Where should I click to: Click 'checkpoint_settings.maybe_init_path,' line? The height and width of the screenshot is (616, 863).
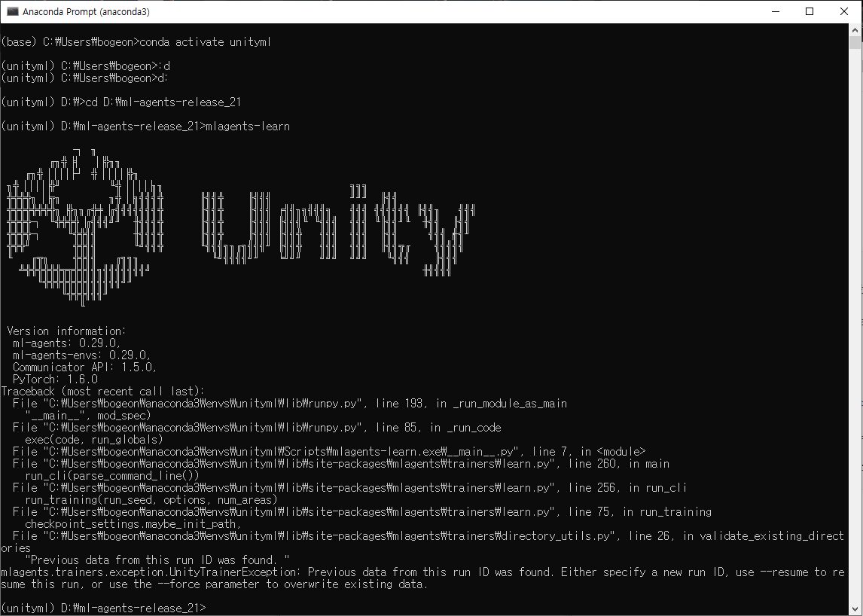pos(133,524)
